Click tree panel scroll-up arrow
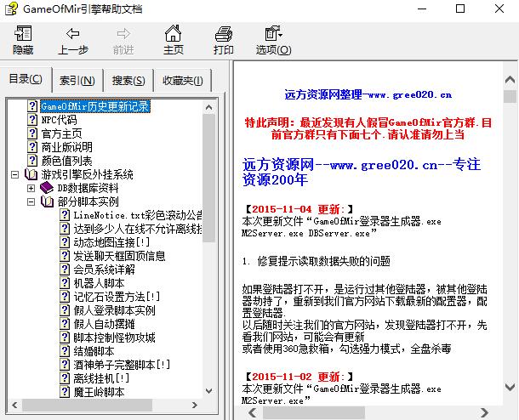The height and width of the screenshot is (420, 519). pos(208,107)
